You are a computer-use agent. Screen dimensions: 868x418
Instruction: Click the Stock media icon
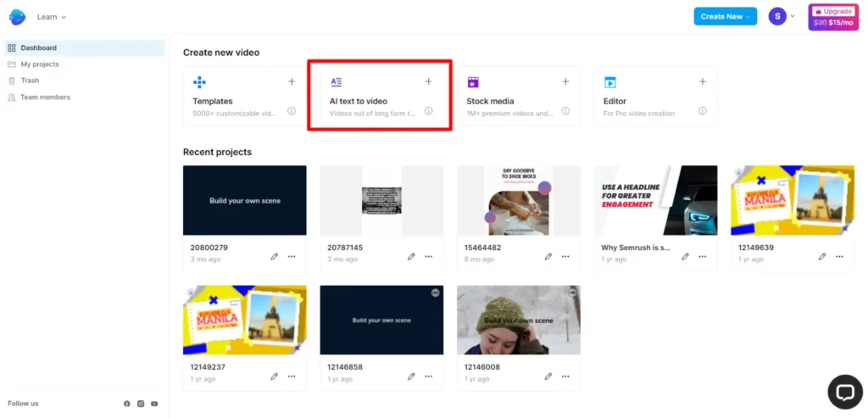pyautogui.click(x=473, y=82)
